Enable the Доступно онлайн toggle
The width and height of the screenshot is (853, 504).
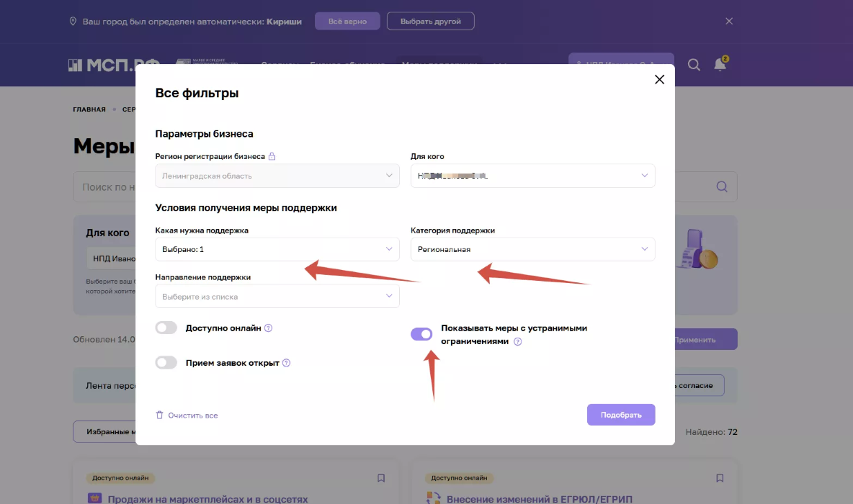(x=166, y=328)
